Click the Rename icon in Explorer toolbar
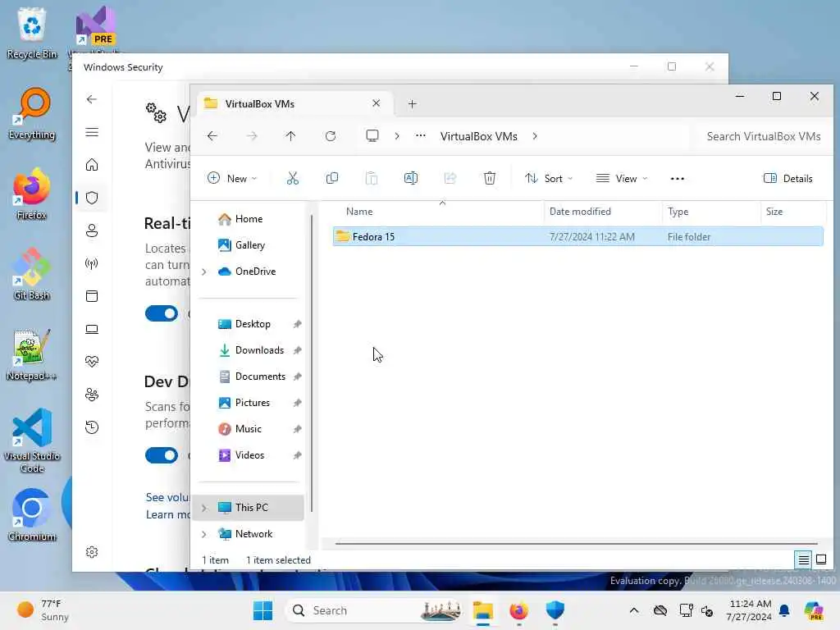 411,178
